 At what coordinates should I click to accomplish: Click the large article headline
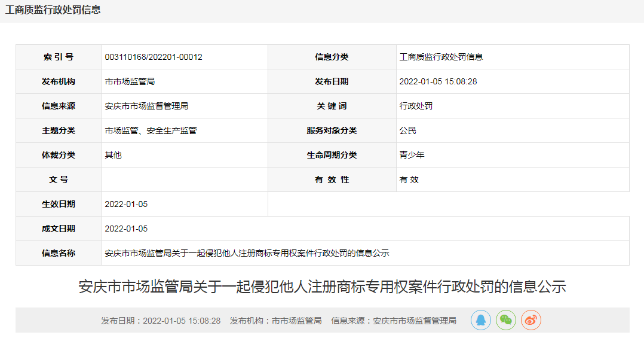point(323,287)
